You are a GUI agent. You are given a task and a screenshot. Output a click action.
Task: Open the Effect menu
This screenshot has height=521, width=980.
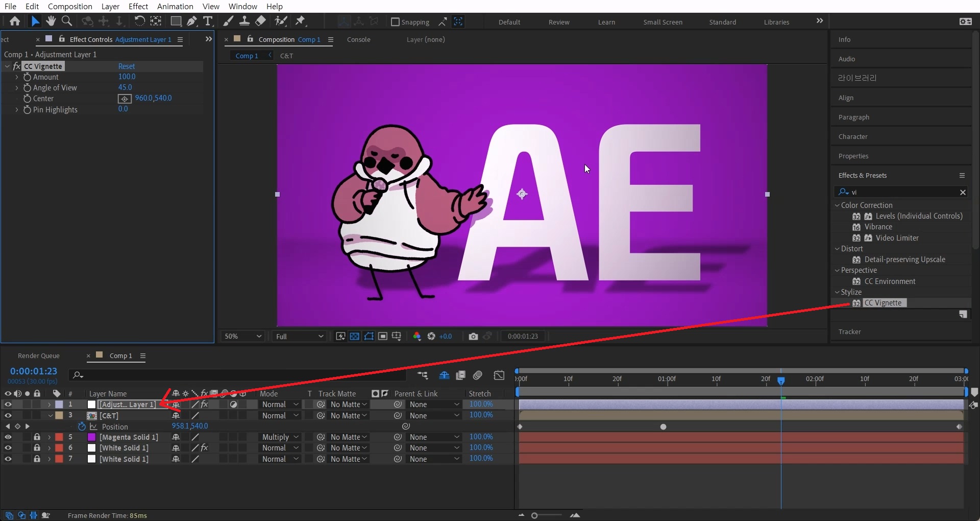point(138,7)
